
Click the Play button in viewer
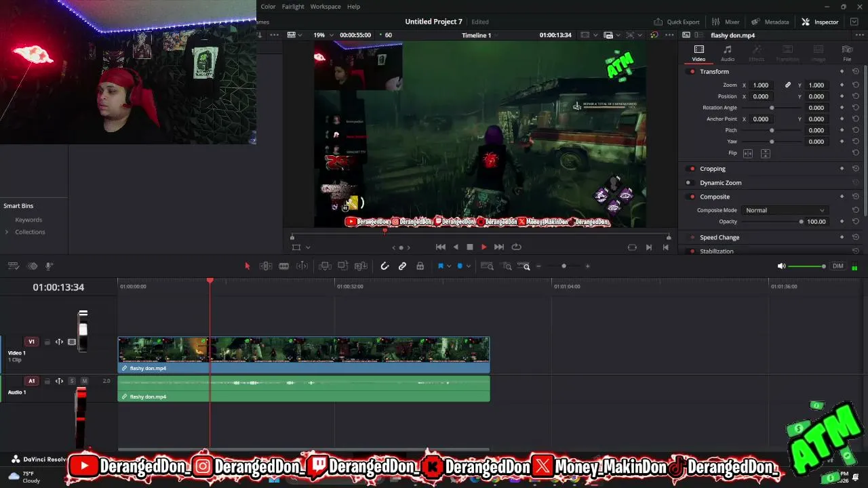[x=484, y=247]
